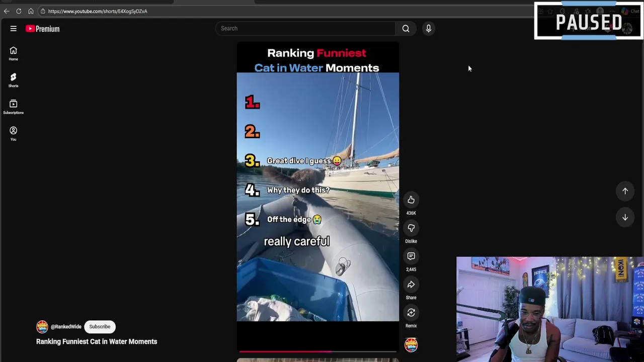Start voice search with microphone icon

point(428,29)
